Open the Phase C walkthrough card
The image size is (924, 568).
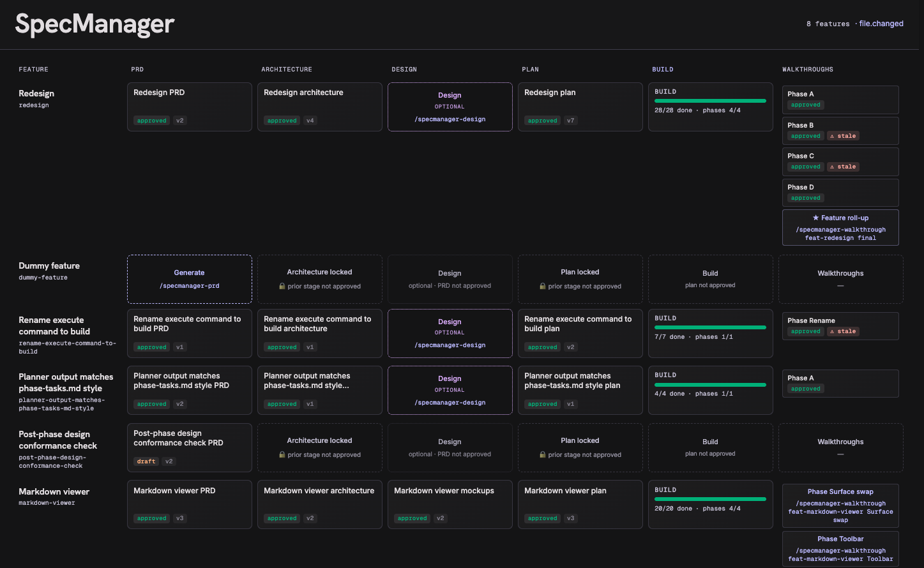click(x=840, y=161)
